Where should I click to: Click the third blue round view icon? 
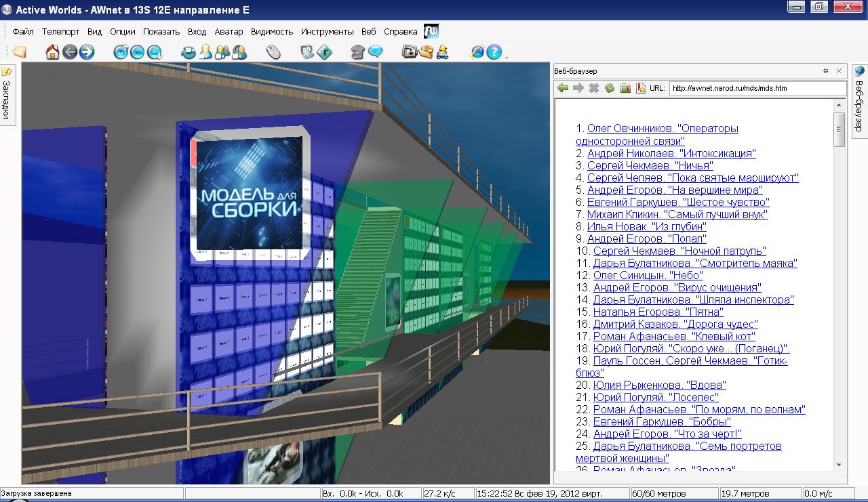155,52
